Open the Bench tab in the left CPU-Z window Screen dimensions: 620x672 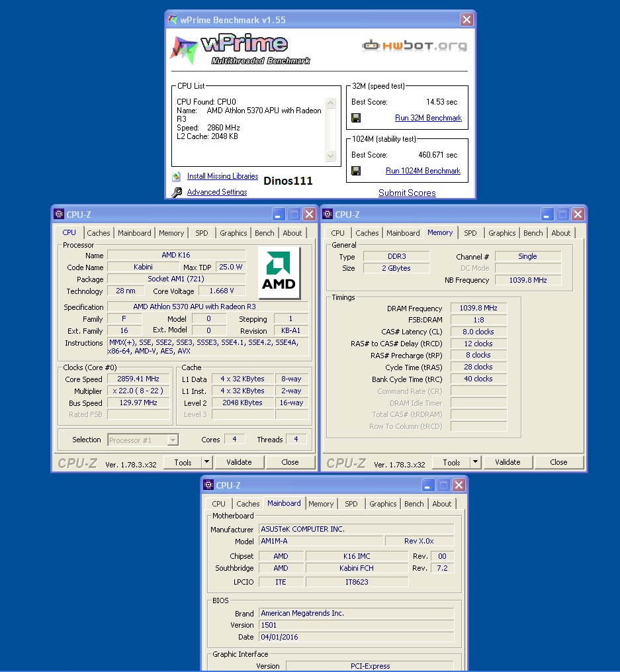coord(264,233)
